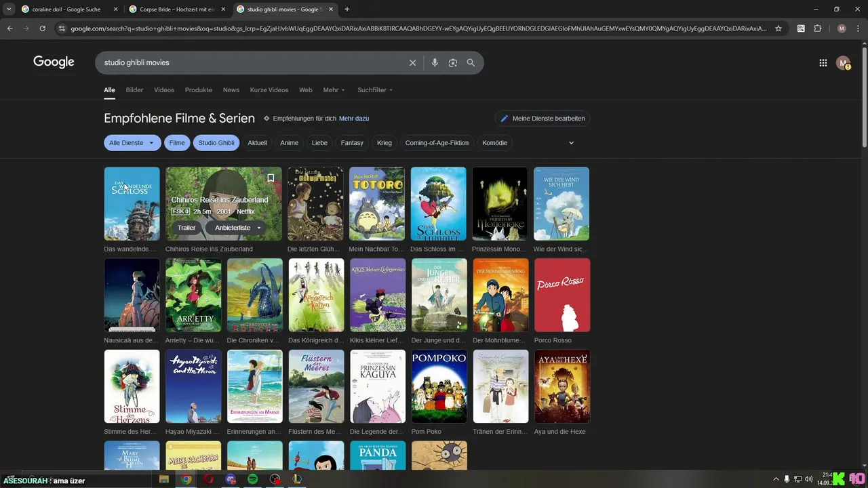Viewport: 868px width, 488px height.
Task: Open the Das wandelnde Schloss poster
Action: tap(132, 204)
